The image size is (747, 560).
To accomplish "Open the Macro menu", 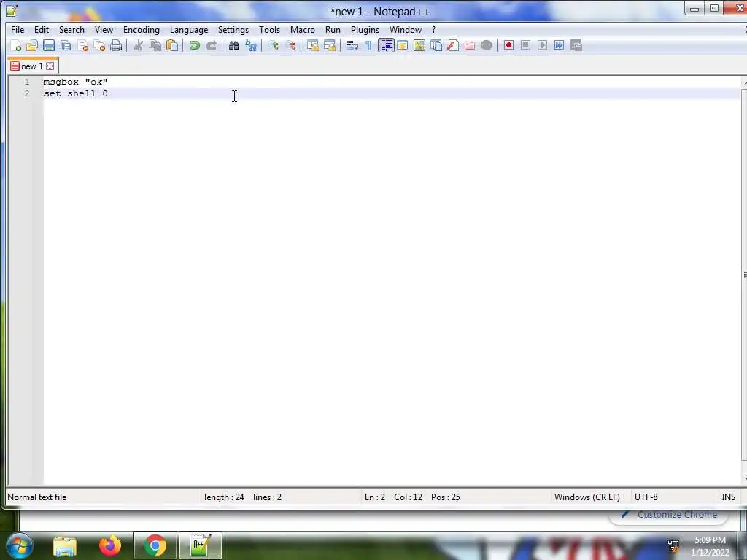I will 303,29.
